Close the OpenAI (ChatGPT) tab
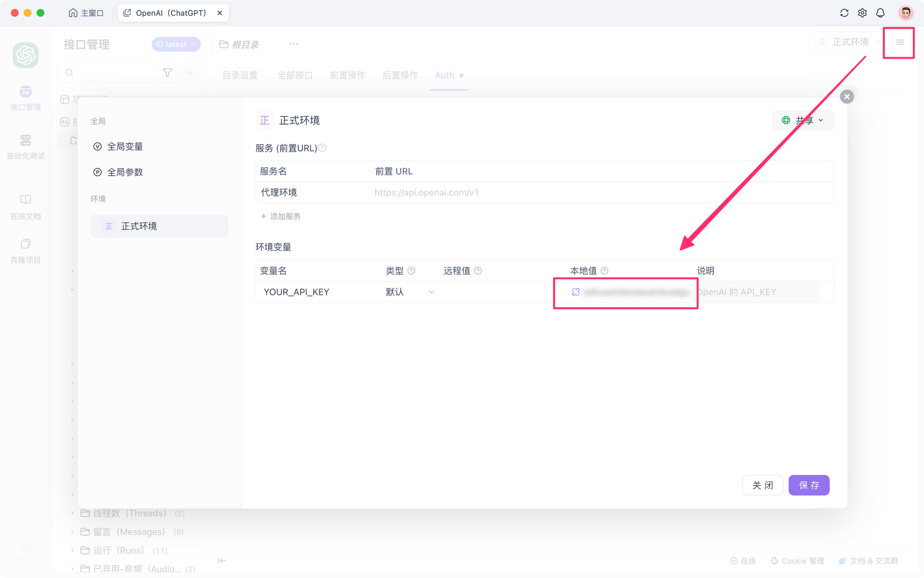This screenshot has height=578, width=924. 220,13
